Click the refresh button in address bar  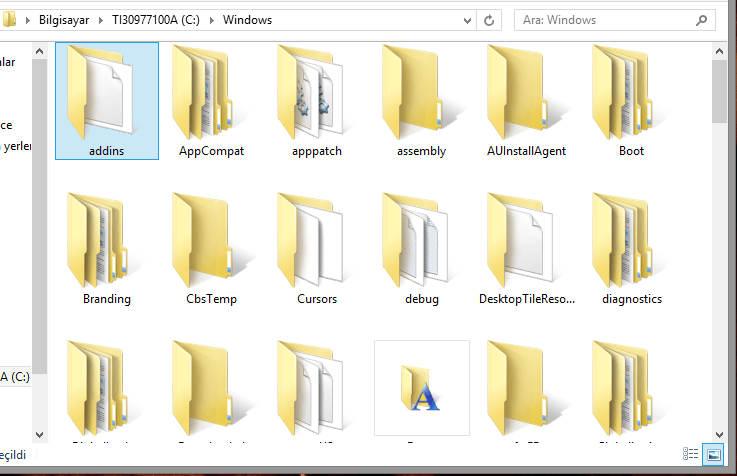(x=489, y=20)
